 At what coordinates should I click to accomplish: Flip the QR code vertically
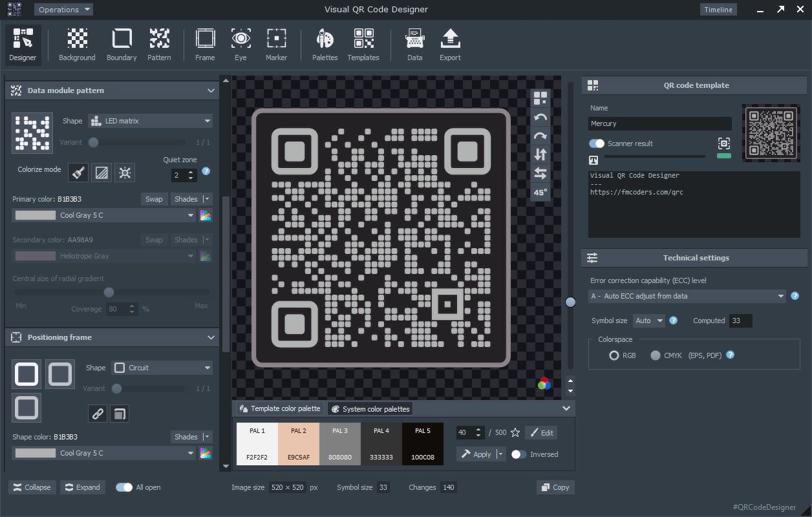point(540,154)
